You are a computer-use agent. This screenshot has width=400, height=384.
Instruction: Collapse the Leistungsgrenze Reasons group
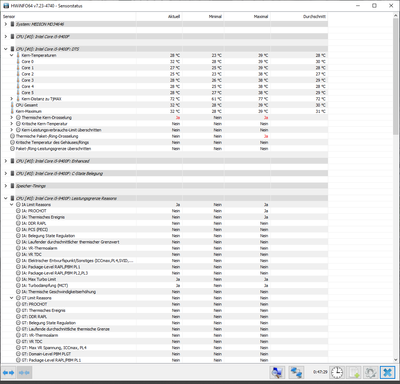click(6, 198)
